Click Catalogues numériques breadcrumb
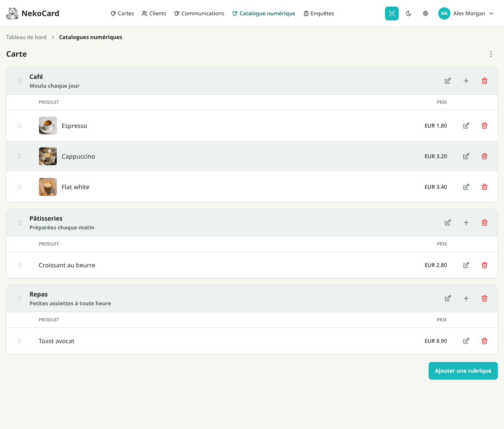504x429 pixels. (91, 37)
